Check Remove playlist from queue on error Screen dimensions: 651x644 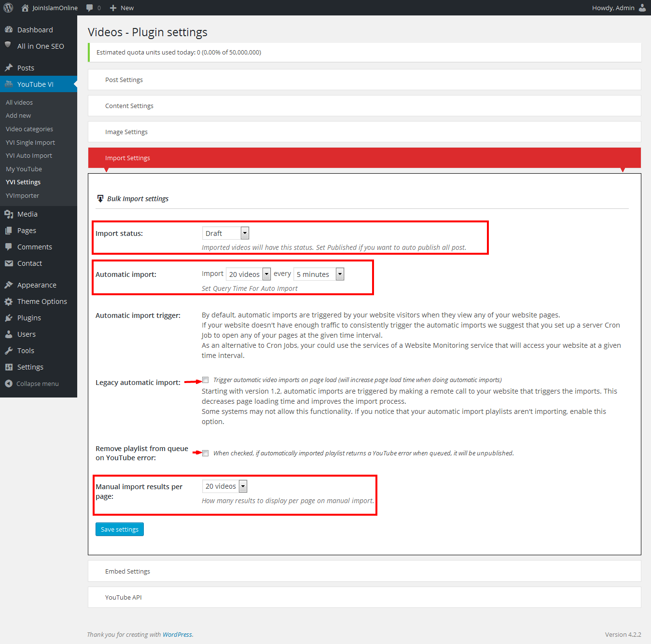pos(206,453)
